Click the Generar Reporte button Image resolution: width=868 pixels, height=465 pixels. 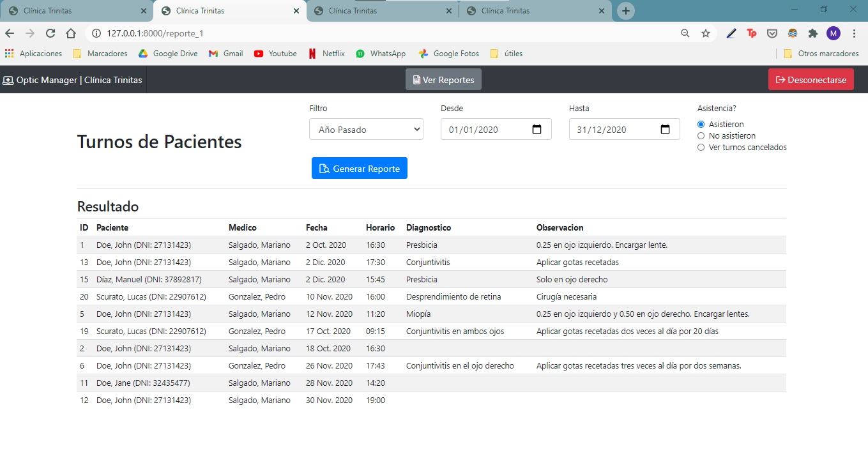(x=360, y=169)
